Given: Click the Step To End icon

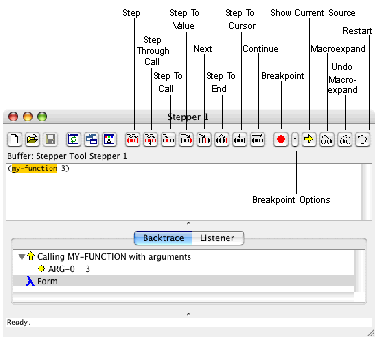Looking at the screenshot, I should tap(222, 139).
